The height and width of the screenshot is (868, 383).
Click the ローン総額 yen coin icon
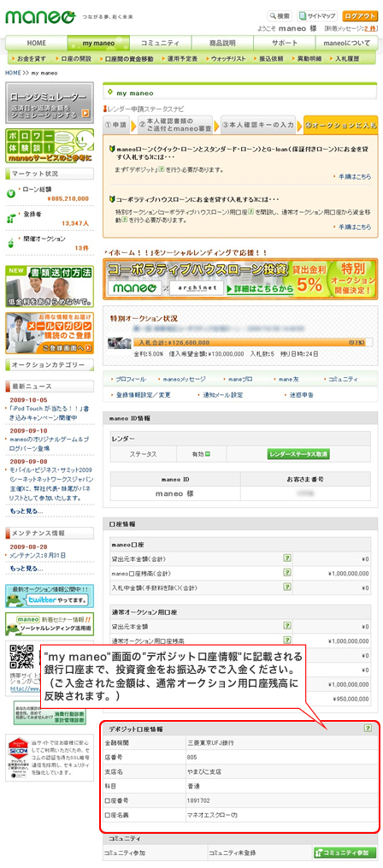(x=11, y=193)
